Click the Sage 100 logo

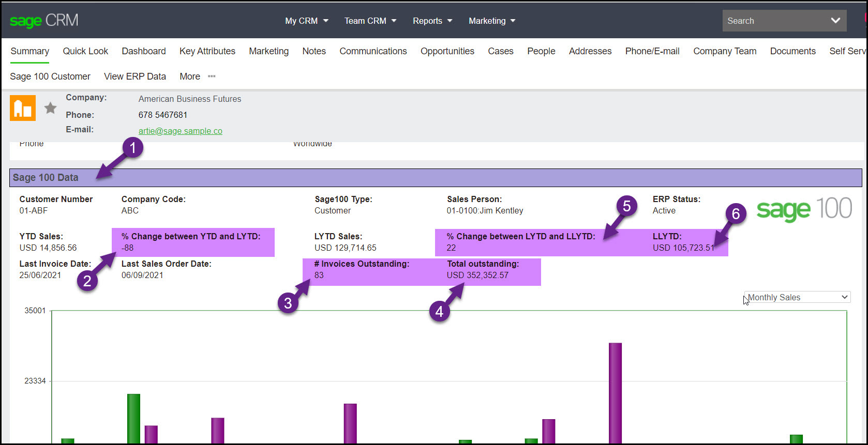point(804,209)
